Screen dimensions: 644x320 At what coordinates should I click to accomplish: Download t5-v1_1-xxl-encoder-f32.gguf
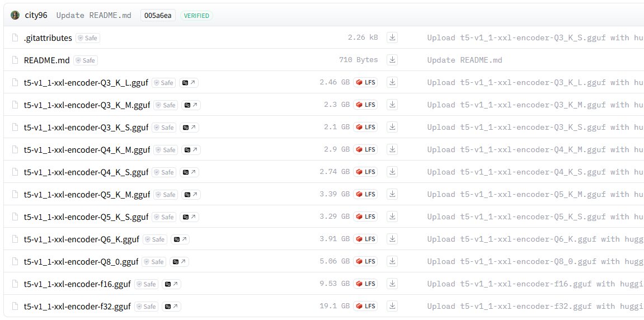point(392,306)
